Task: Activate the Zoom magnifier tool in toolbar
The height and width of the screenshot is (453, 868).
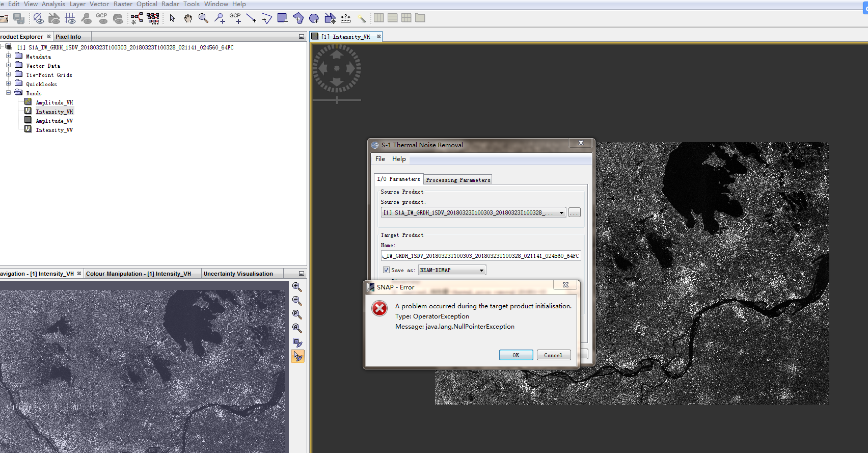Action: tap(203, 18)
